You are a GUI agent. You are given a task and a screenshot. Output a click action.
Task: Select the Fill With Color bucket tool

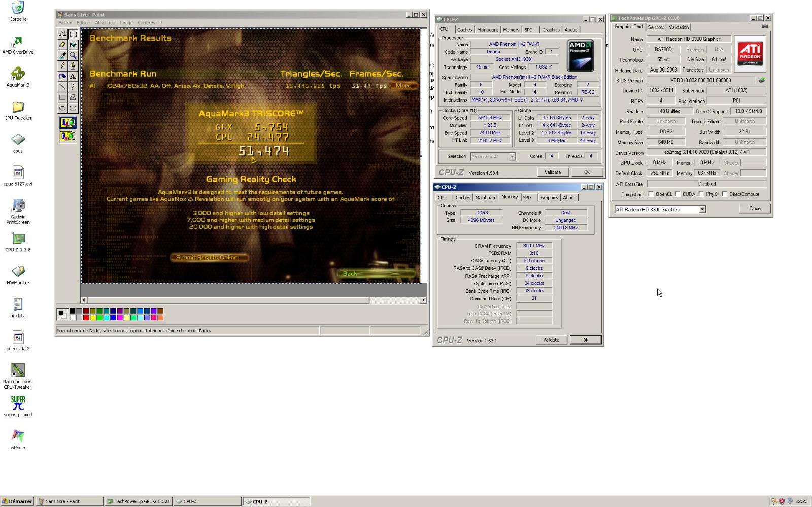(73, 45)
